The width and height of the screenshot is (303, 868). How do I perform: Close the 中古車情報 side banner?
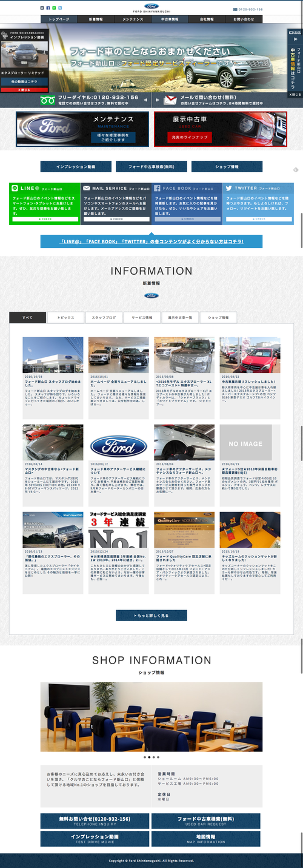[295, 95]
